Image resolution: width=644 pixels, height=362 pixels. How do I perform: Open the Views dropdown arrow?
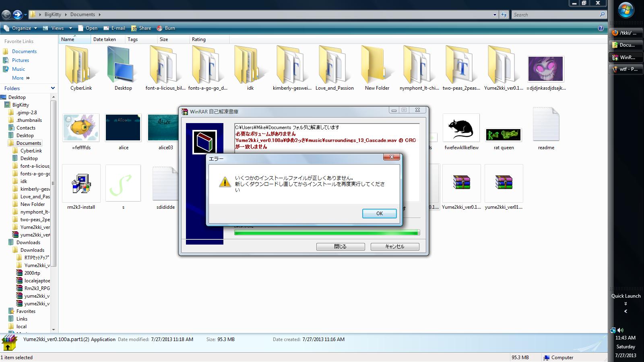point(70,28)
